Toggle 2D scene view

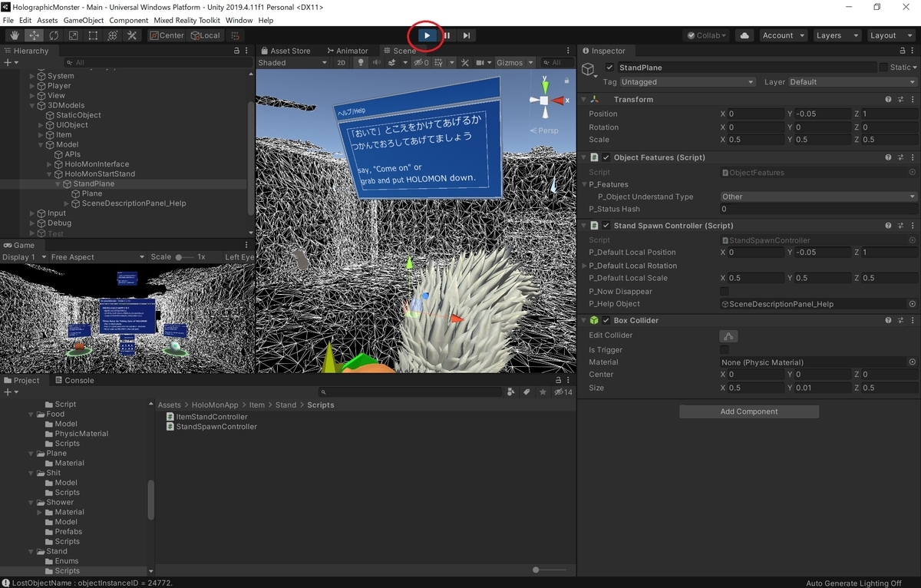342,63
